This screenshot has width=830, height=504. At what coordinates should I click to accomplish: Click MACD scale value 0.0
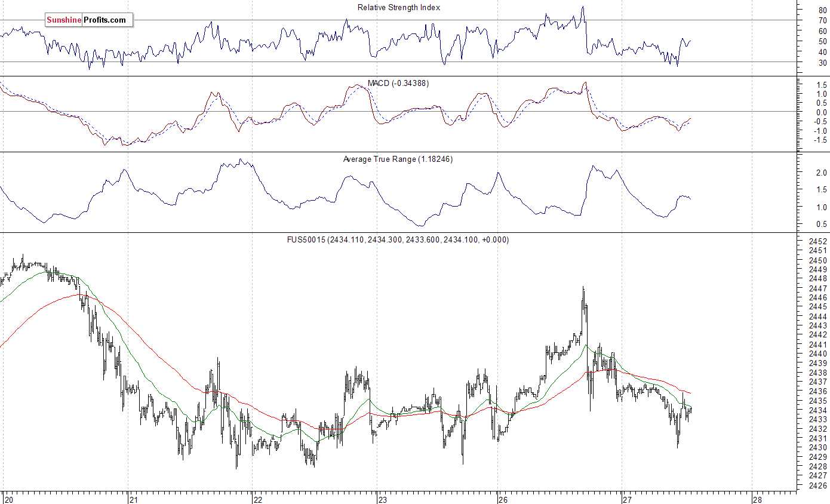tap(822, 112)
